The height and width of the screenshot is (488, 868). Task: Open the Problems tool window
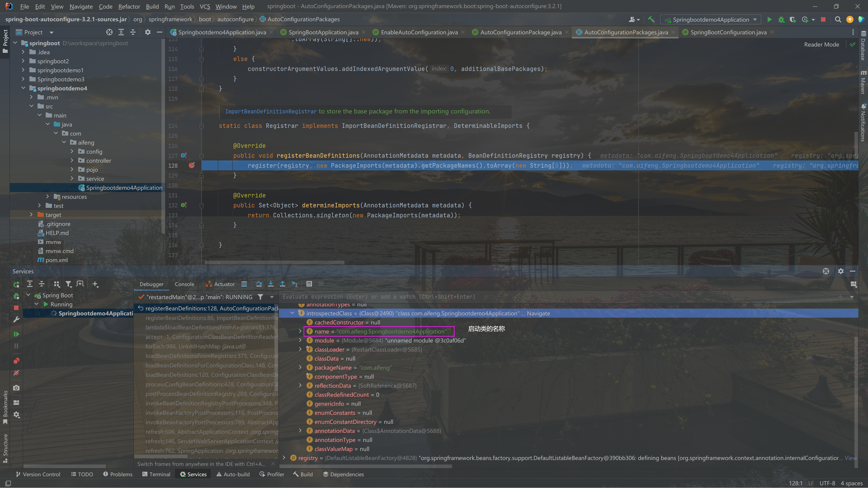(x=118, y=474)
